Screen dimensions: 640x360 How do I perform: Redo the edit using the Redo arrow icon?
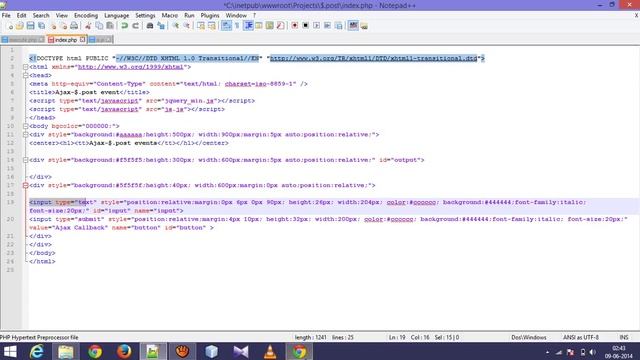[x=136, y=26]
